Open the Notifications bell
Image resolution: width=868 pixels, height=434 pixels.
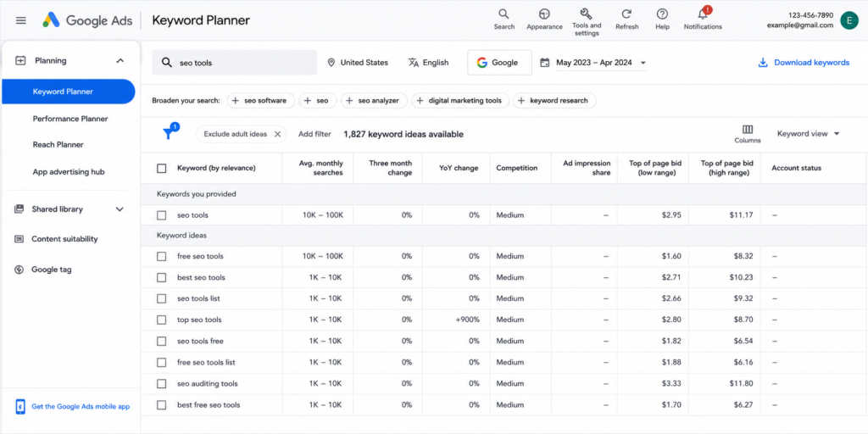[x=703, y=14]
